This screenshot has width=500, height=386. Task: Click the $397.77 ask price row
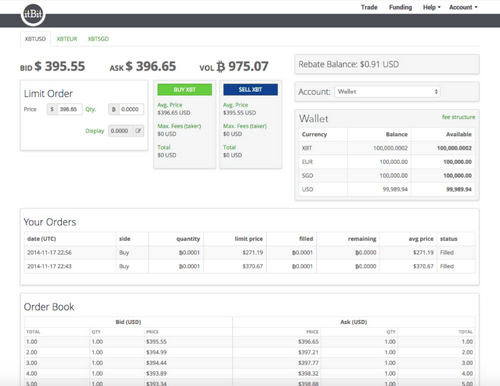pyautogui.click(x=354, y=363)
